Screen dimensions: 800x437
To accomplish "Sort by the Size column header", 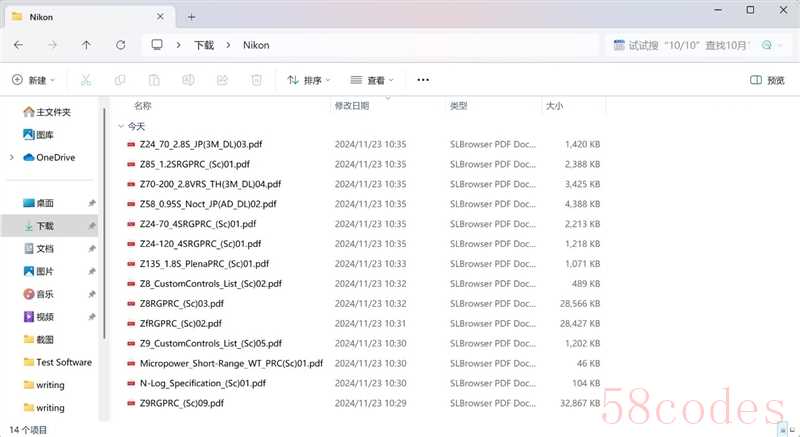I will click(x=554, y=105).
